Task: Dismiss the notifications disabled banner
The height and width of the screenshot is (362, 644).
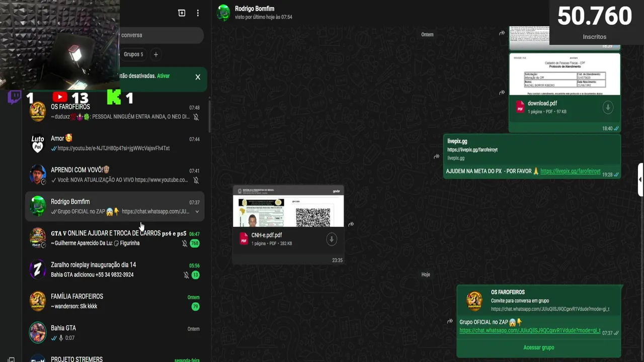Action: tap(198, 77)
